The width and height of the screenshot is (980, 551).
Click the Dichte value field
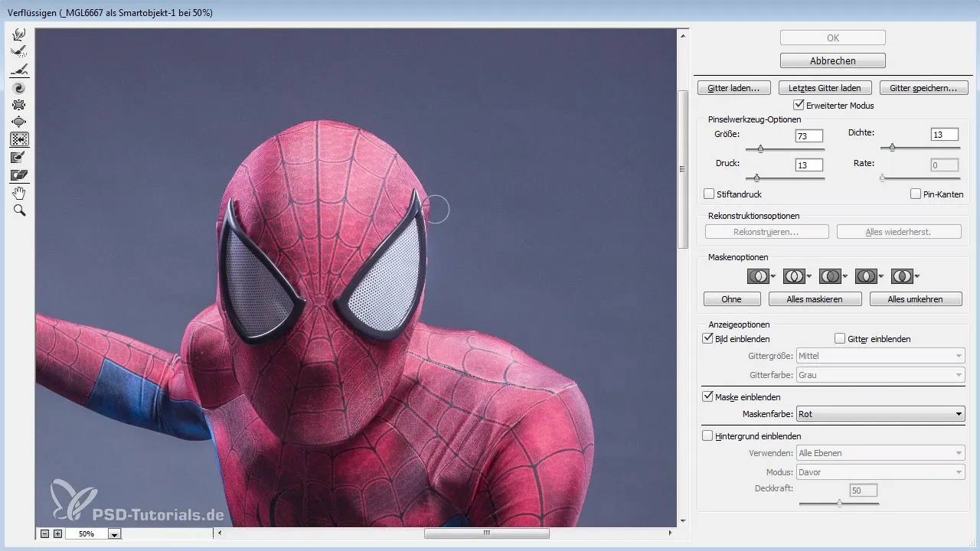point(945,135)
